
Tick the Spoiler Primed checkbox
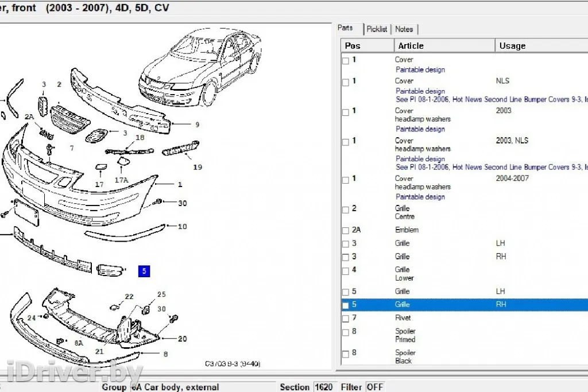tap(346, 332)
